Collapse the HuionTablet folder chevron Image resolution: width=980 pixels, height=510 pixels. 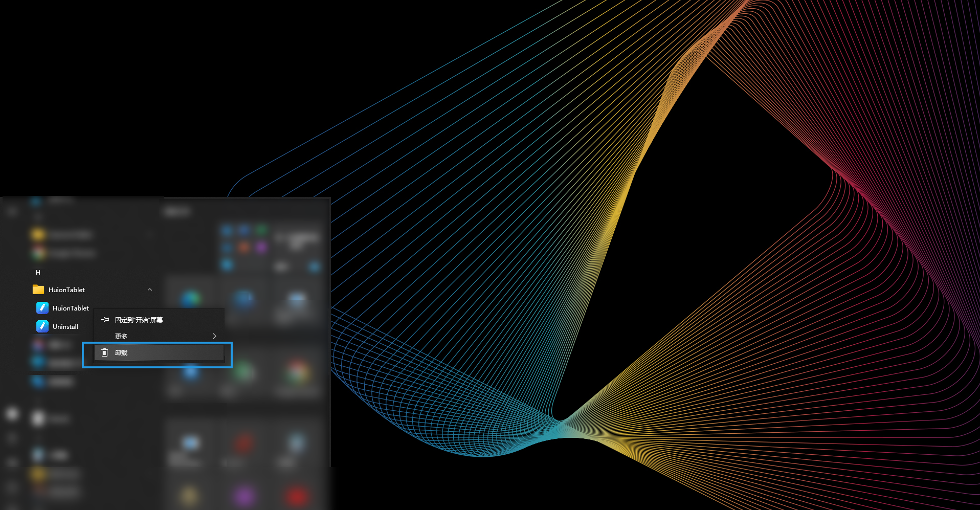(150, 290)
